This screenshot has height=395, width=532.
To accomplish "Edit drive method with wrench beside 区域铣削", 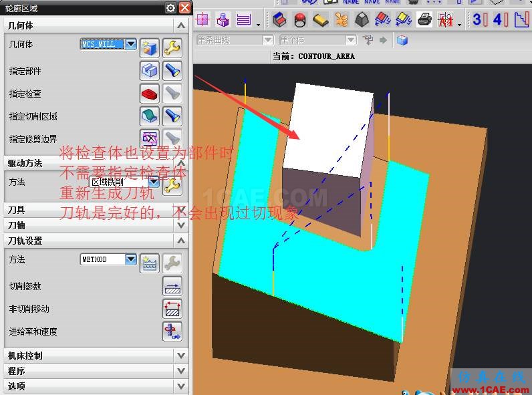I will point(172,186).
